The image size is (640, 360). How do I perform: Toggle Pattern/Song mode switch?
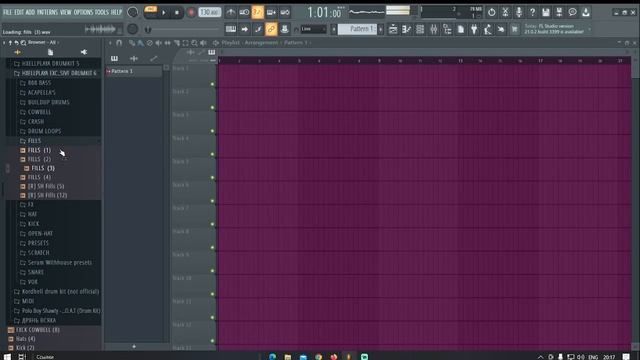coord(150,12)
